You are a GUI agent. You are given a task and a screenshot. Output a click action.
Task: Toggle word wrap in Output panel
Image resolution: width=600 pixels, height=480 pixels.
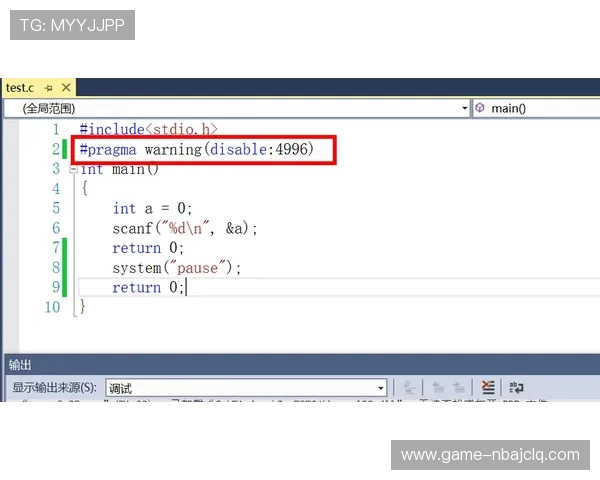[517, 388]
